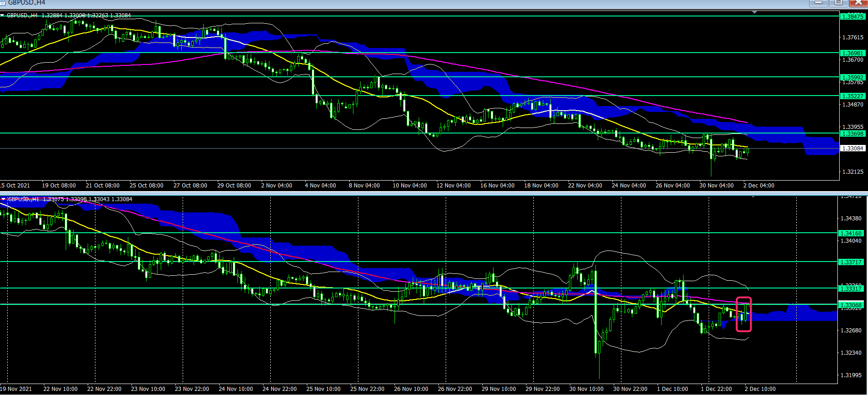Click the 25 Oct 08:00 time label
This screenshot has height=395, width=868.
tap(147, 186)
